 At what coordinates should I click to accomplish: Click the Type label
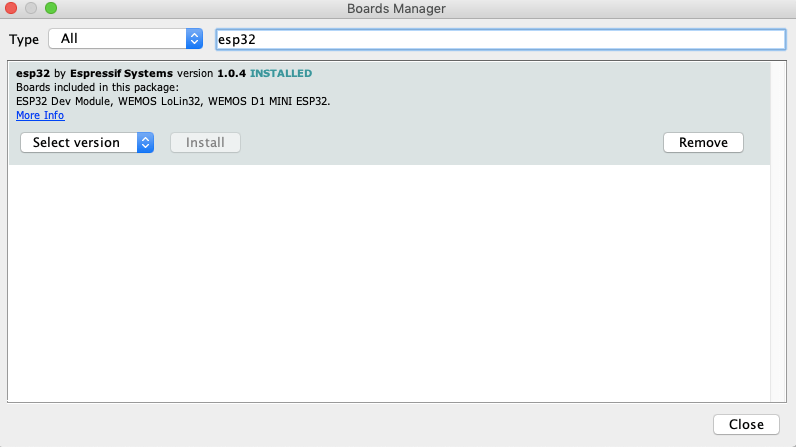coord(24,39)
